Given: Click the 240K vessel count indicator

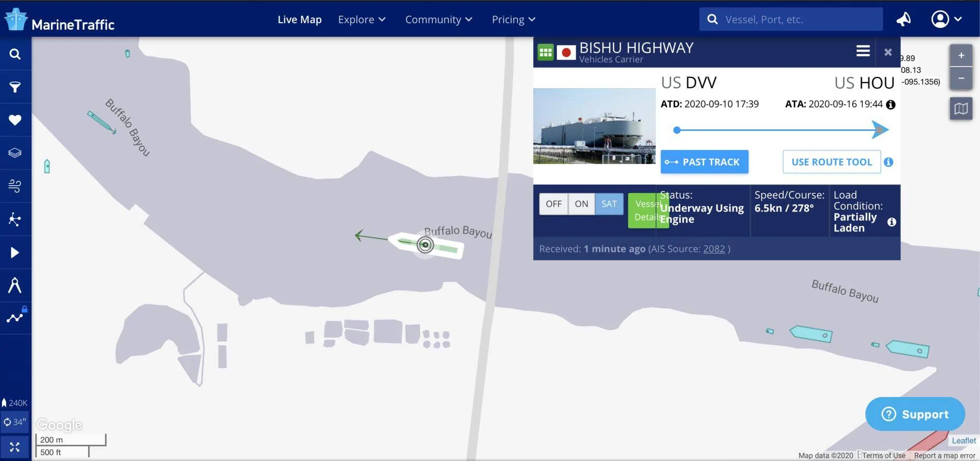Looking at the screenshot, I should [x=15, y=403].
